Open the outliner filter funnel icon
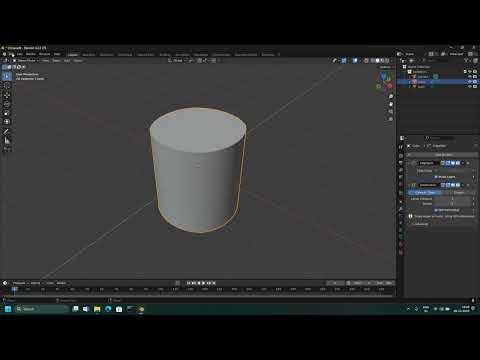The width and height of the screenshot is (480, 360). point(467,60)
